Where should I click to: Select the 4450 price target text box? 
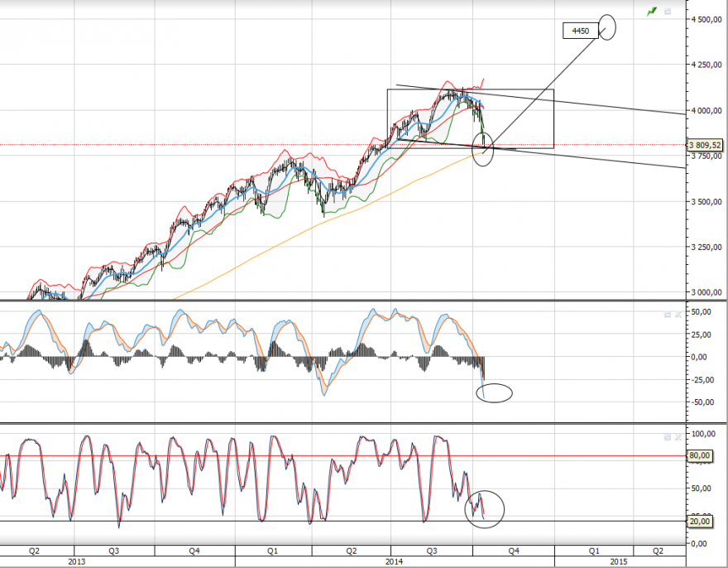(x=581, y=31)
